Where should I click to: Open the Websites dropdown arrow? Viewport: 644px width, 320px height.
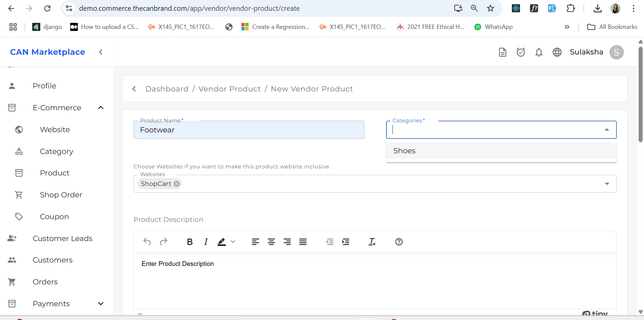(607, 184)
